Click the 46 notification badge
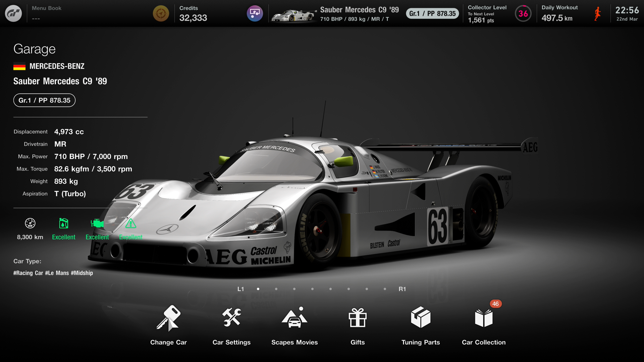This screenshot has width=644, height=362. coord(495,304)
